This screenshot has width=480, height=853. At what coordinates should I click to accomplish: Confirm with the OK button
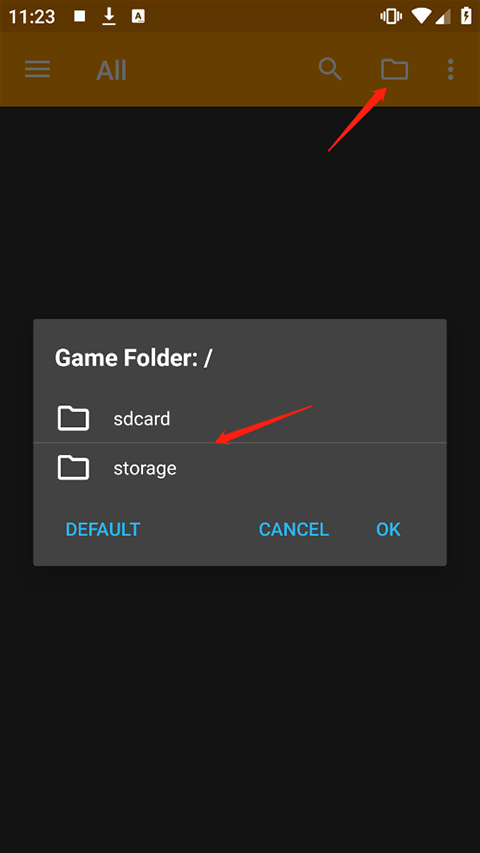[x=388, y=529]
